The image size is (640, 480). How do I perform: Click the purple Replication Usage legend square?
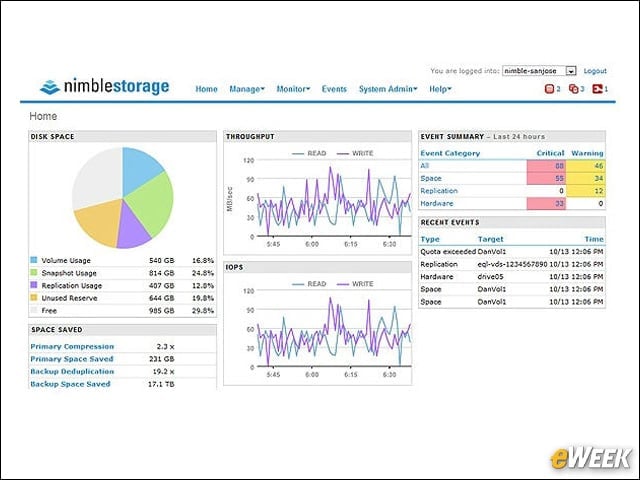[x=33, y=285]
